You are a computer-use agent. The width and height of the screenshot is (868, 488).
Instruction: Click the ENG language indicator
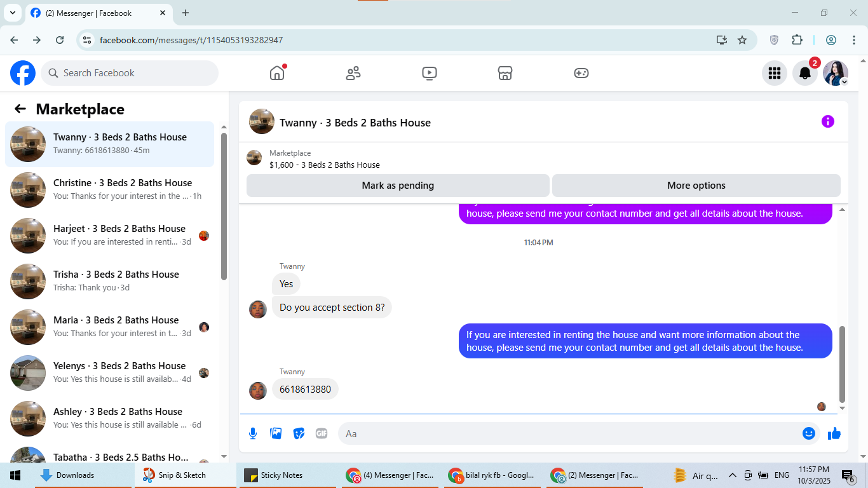coord(782,475)
